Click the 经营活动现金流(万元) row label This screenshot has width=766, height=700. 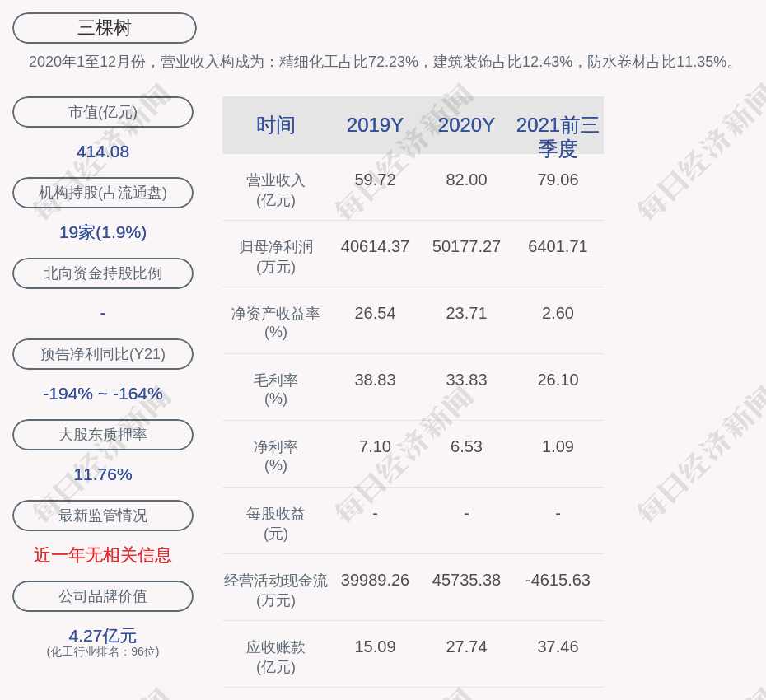276,590
